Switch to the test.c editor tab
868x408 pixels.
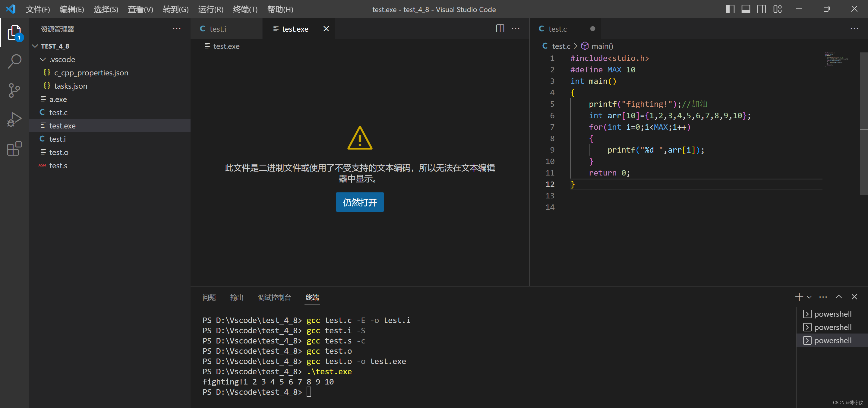pyautogui.click(x=565, y=29)
